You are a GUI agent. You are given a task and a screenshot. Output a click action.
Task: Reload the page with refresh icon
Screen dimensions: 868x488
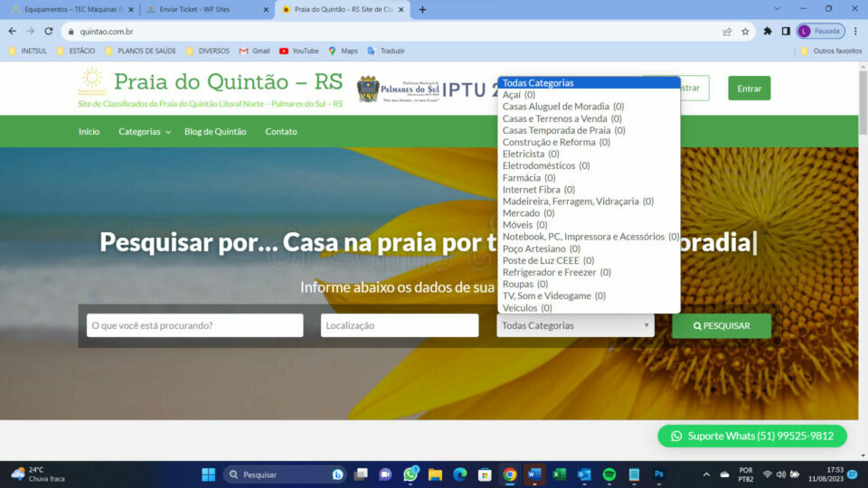49,32
